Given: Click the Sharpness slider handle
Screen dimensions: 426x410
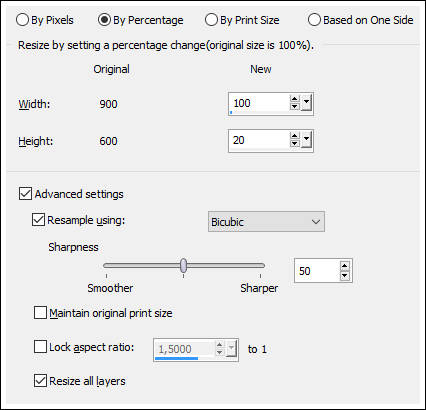Looking at the screenshot, I should [x=183, y=266].
